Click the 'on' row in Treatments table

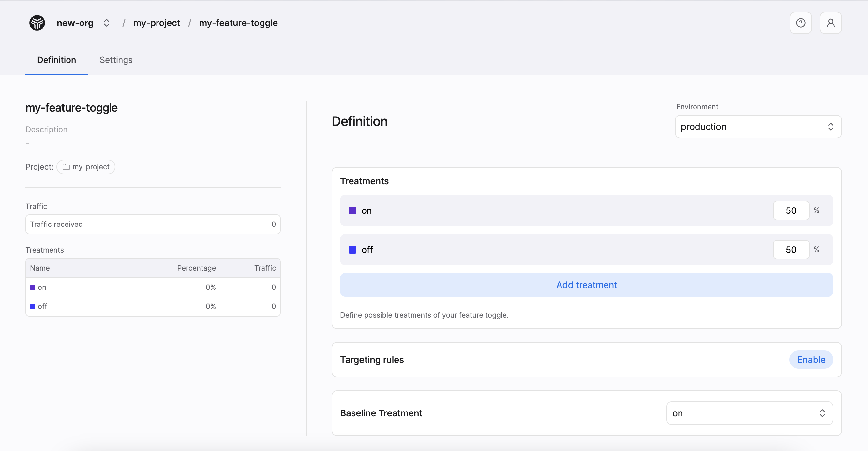pyautogui.click(x=153, y=288)
